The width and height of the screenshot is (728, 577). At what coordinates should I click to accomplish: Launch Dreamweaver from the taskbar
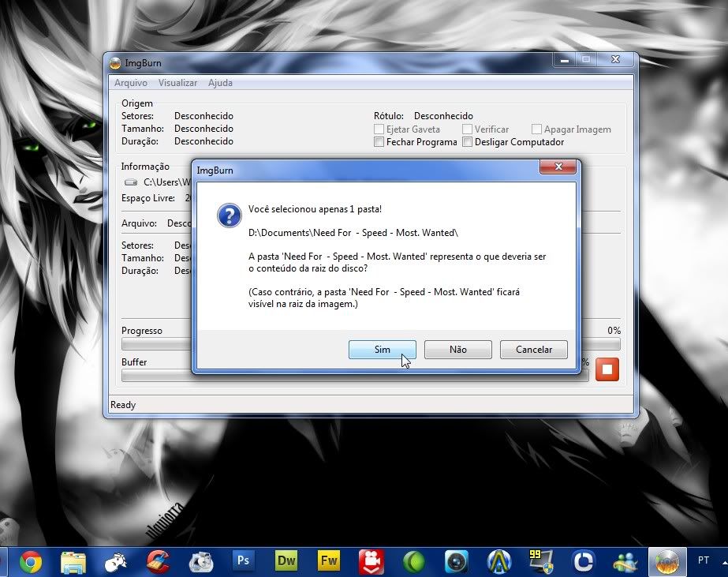(286, 561)
